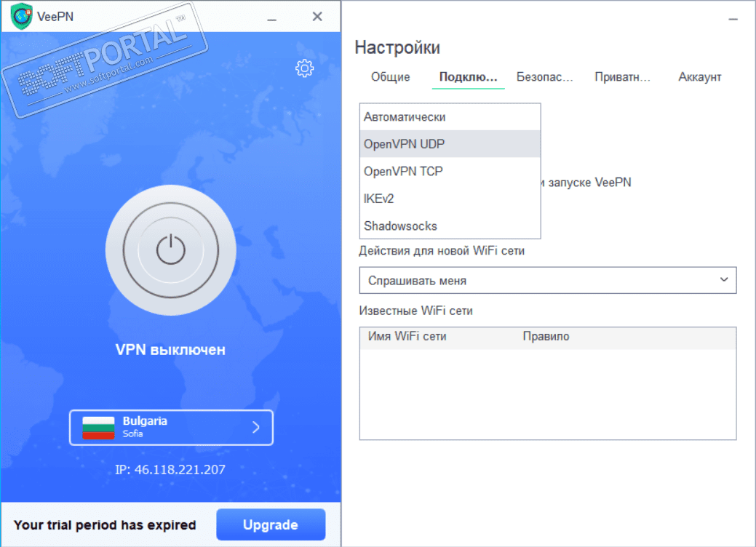Select Shadowsocks protocol option

tap(450, 225)
